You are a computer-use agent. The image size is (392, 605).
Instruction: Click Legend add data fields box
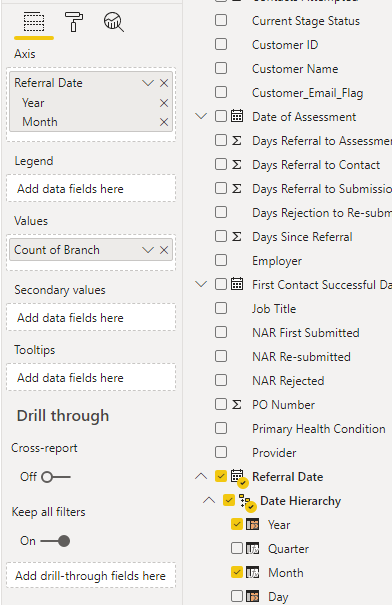[91, 189]
